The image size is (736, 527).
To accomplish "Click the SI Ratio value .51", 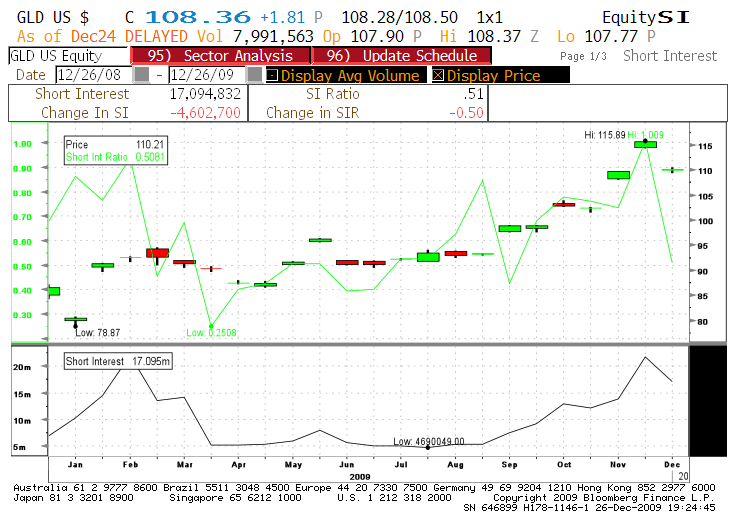I will [x=473, y=94].
